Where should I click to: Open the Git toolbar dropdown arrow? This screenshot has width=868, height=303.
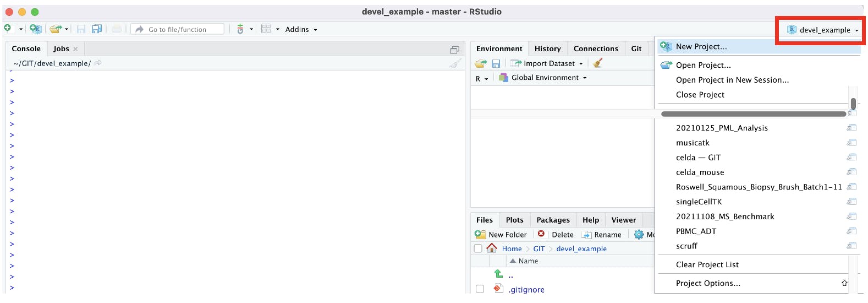pyautogui.click(x=251, y=29)
